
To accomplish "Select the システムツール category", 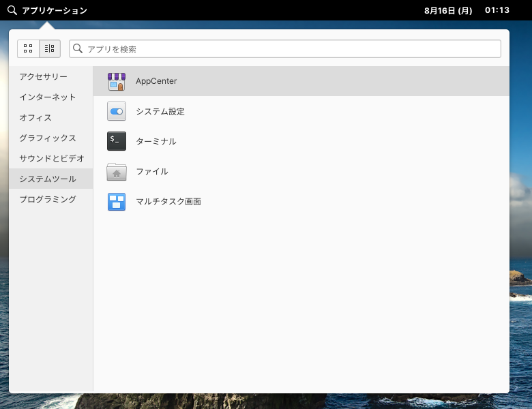I will coord(51,179).
